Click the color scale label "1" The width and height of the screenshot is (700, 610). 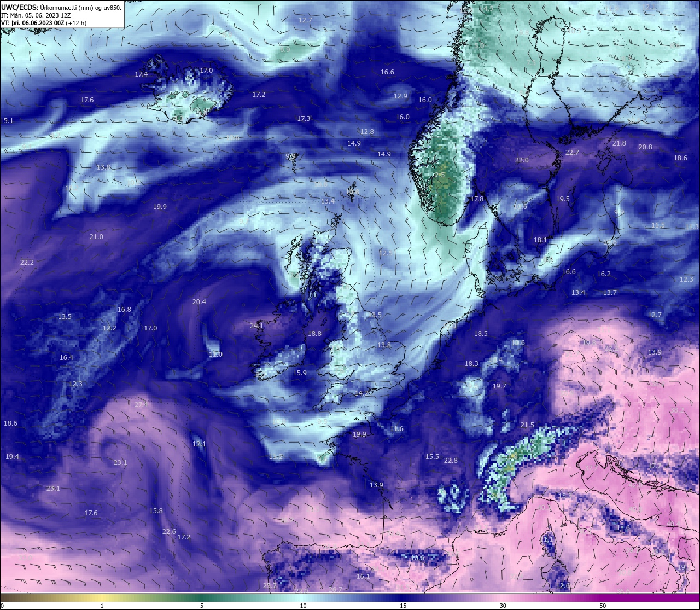pos(102,606)
